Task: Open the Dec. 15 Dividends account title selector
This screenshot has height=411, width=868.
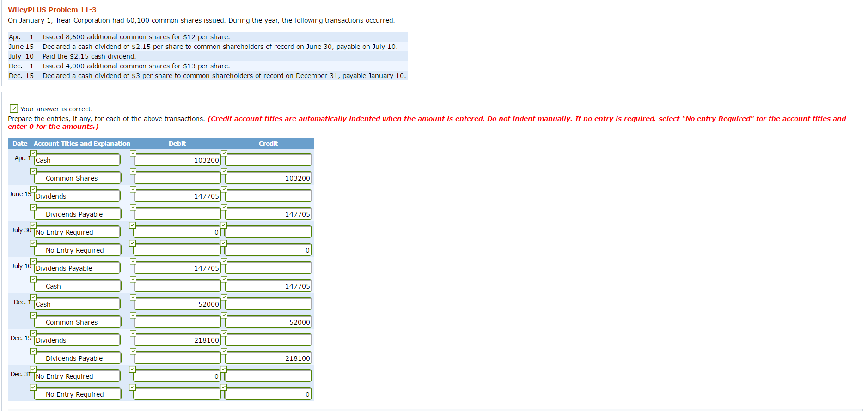Action: tap(77, 340)
